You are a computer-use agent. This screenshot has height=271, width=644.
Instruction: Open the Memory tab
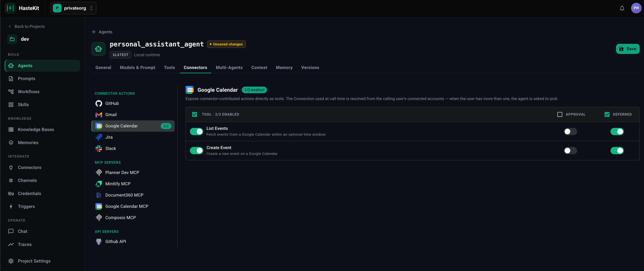tap(284, 68)
